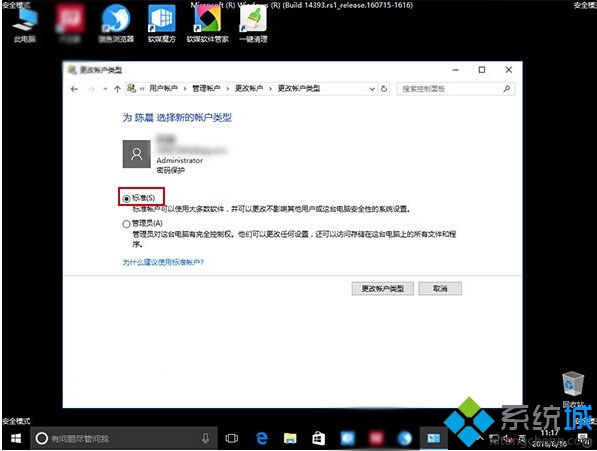Click the 更改帐户类型 button
The width and height of the screenshot is (597, 451).
click(382, 288)
